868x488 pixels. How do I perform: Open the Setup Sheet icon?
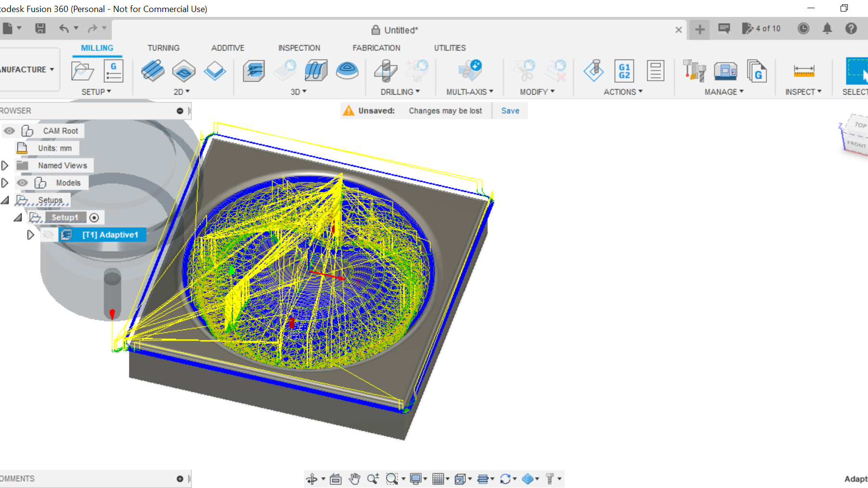[x=655, y=71]
